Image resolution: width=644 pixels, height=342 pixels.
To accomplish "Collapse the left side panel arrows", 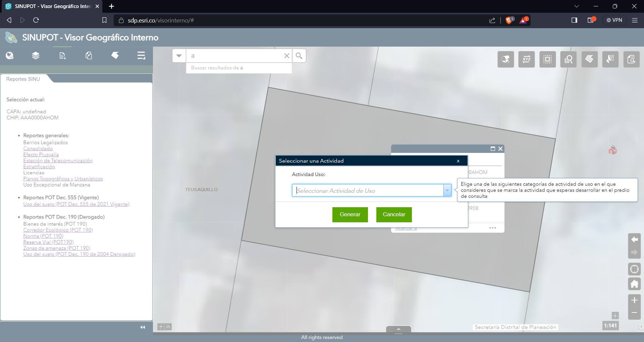I will 143,327.
